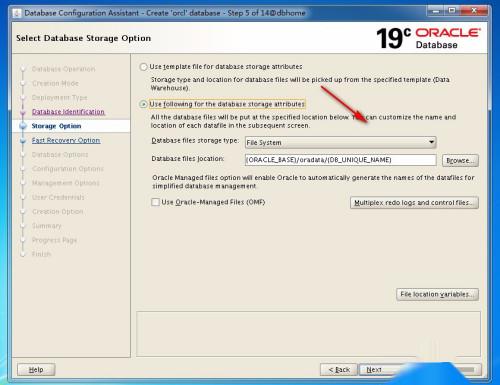Minimize the Database Configuration Assistant window
500x385 pixels.
tap(435, 11)
